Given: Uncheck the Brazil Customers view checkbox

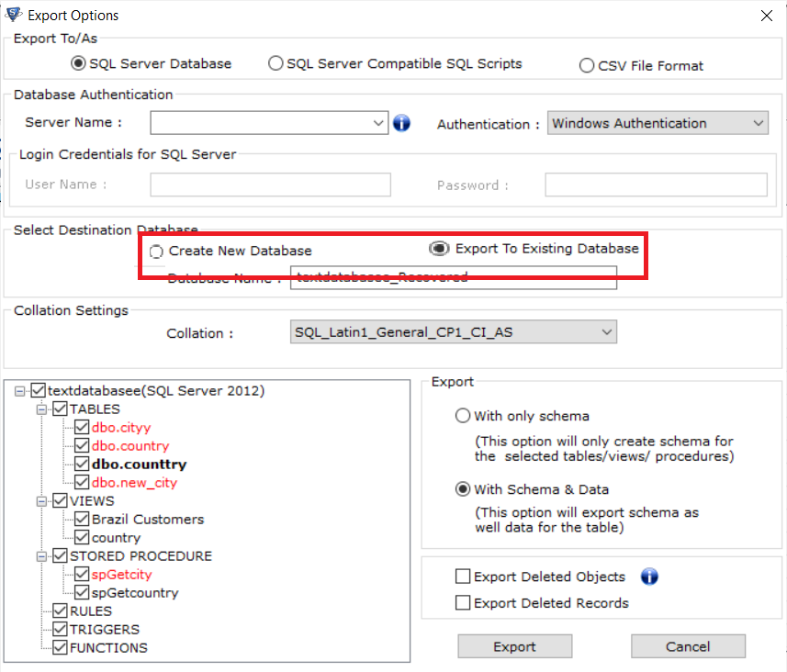Looking at the screenshot, I should 82,519.
